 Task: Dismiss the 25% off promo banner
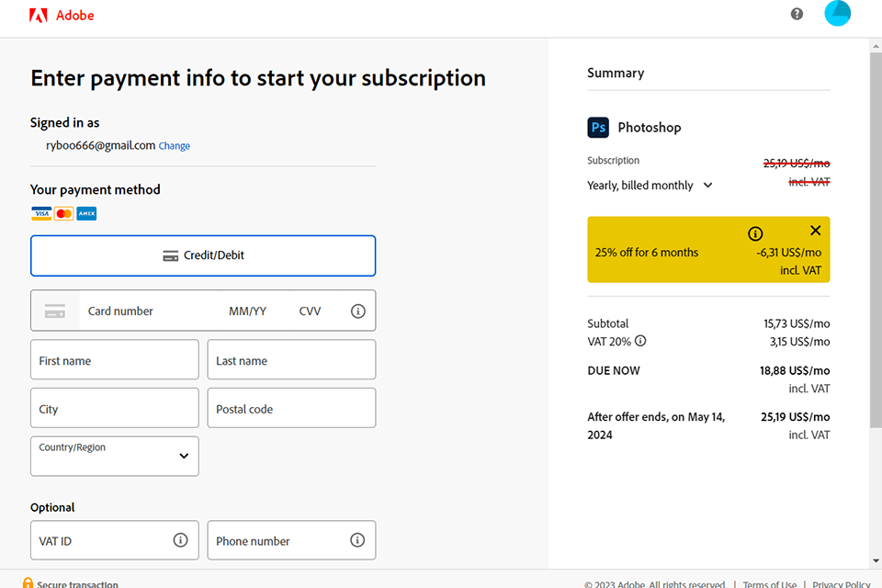point(815,231)
